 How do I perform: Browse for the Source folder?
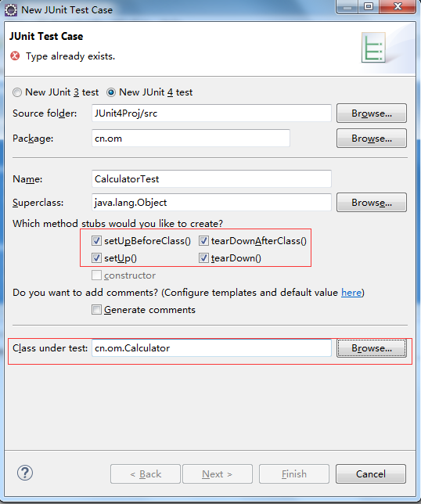click(372, 113)
